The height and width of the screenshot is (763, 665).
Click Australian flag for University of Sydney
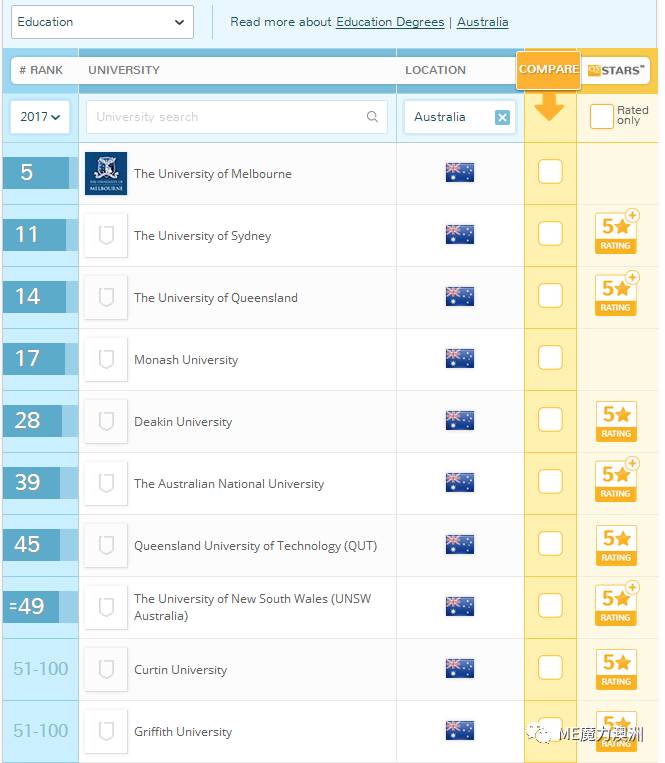[460, 234]
